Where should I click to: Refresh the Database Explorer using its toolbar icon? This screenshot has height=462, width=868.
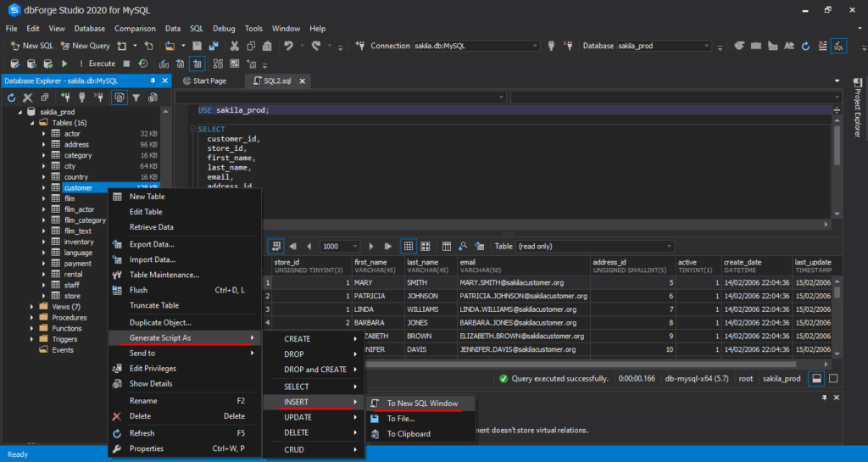click(12, 97)
